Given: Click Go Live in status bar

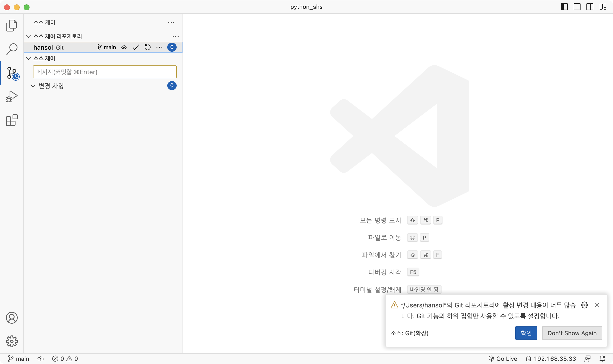Looking at the screenshot, I should (503, 359).
